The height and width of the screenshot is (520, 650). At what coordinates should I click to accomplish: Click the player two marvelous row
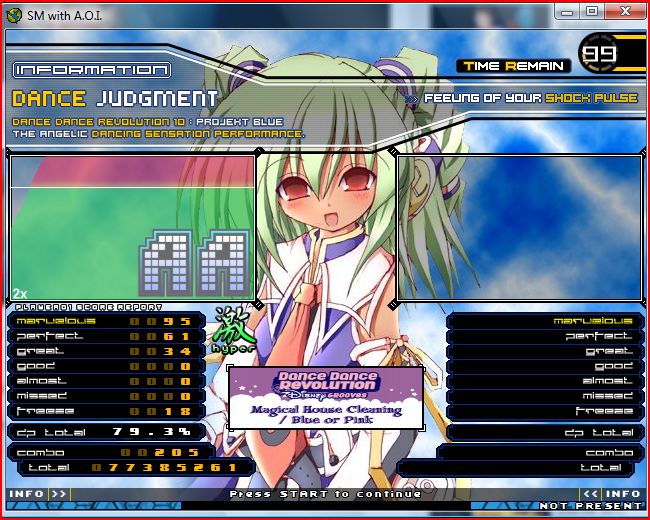pyautogui.click(x=545, y=321)
